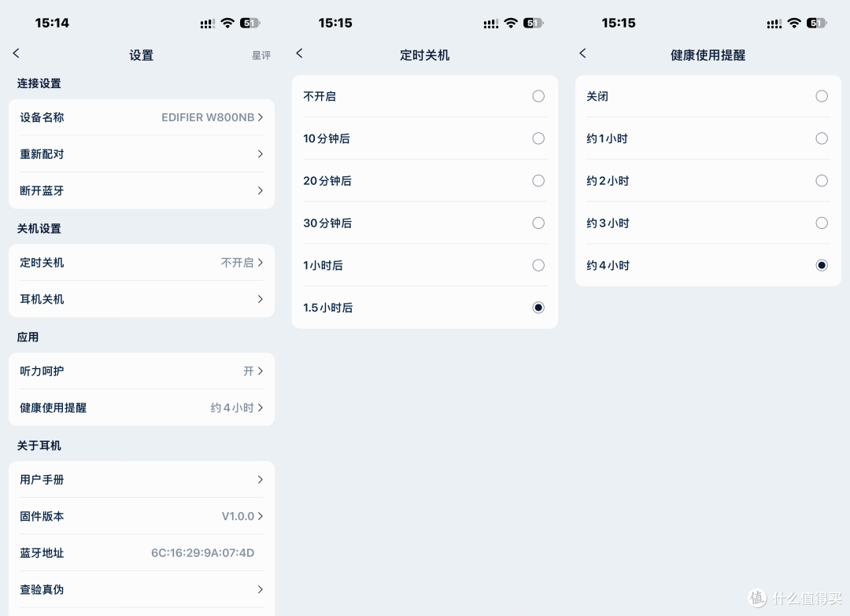Open 重新配对 row chevron
This screenshot has width=850, height=616.
coord(261,154)
